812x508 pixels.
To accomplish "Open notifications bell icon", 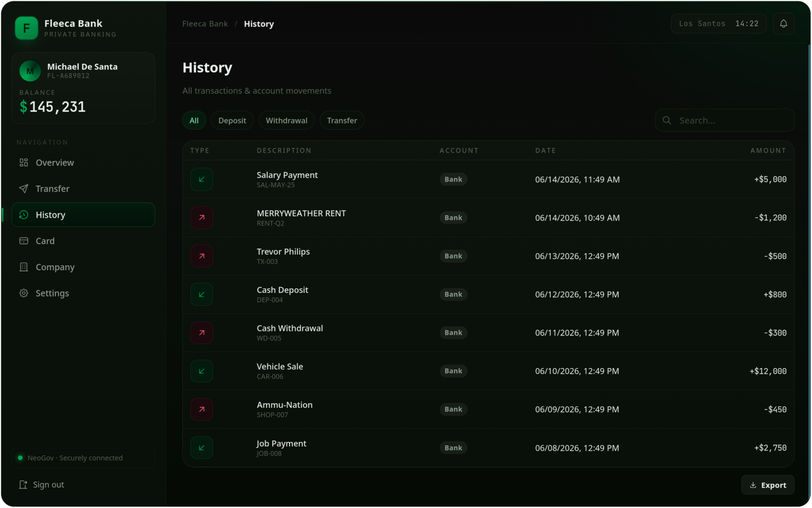I will tap(783, 24).
